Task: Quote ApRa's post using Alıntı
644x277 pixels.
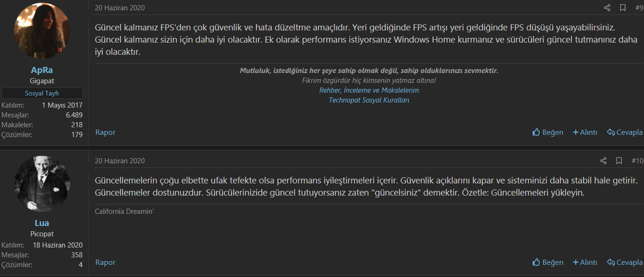Action: click(x=585, y=132)
